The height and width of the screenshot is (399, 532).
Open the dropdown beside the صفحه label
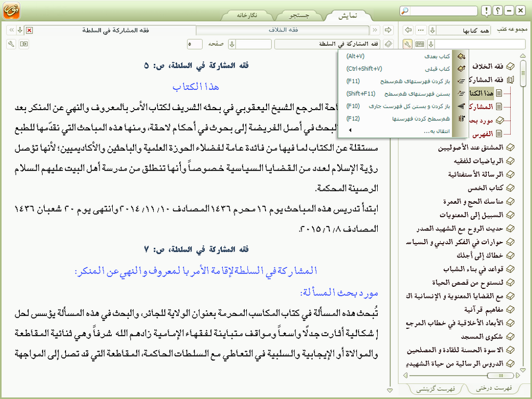232,44
